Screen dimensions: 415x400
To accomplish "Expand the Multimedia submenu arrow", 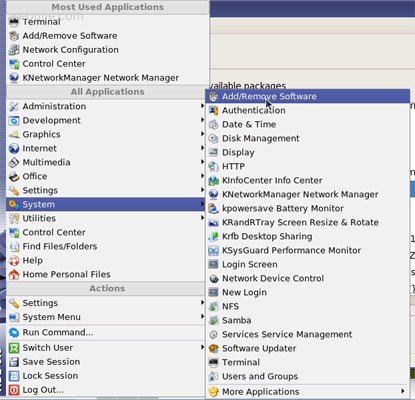I will 202,162.
